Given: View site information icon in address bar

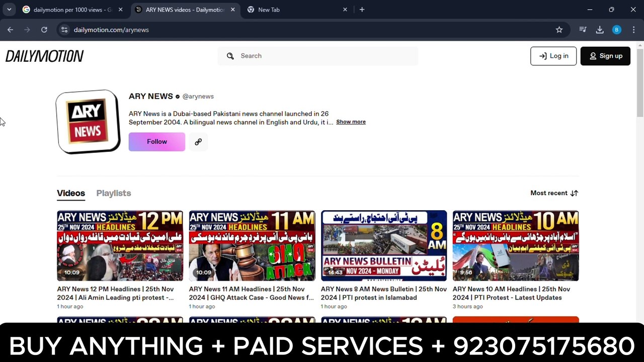Looking at the screenshot, I should (x=64, y=30).
